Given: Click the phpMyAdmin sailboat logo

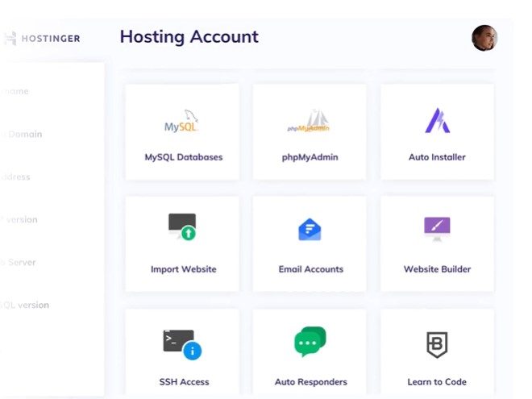Looking at the screenshot, I should (x=309, y=121).
